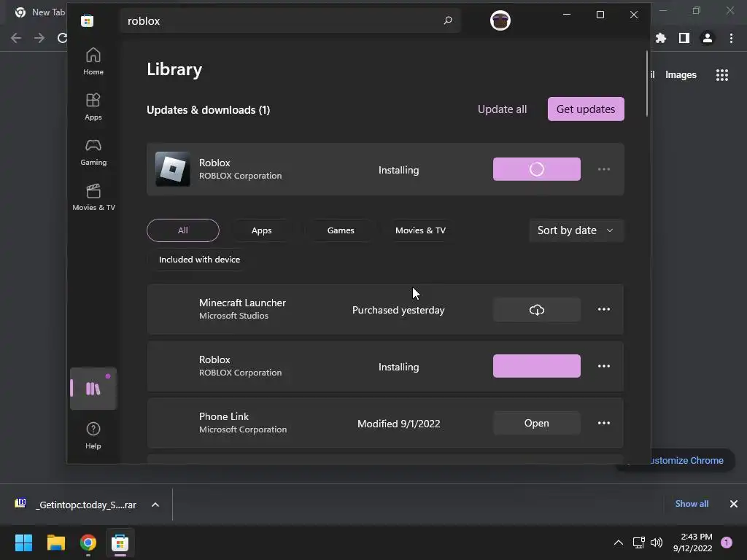
Task: Go to Gaming section in Store sidebar
Action: 93,152
